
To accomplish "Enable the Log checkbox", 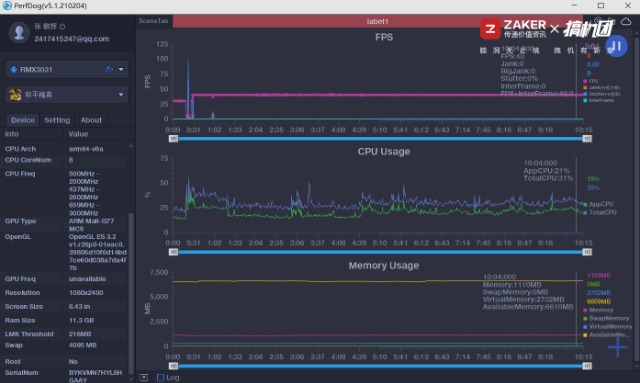I will click(160, 377).
